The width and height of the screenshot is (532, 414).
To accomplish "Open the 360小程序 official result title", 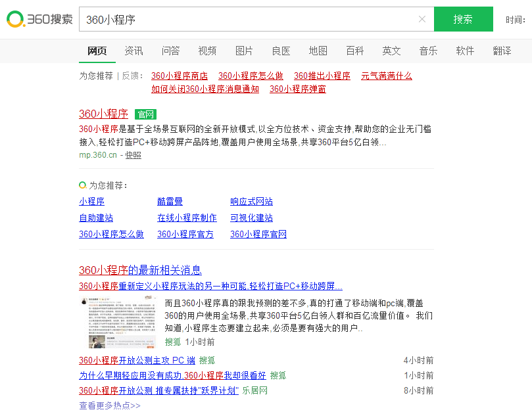I will [x=103, y=114].
